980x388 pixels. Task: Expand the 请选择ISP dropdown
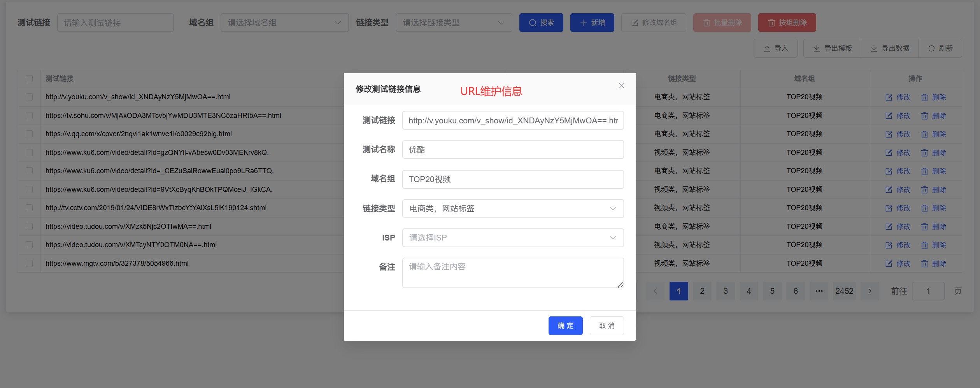tap(513, 238)
